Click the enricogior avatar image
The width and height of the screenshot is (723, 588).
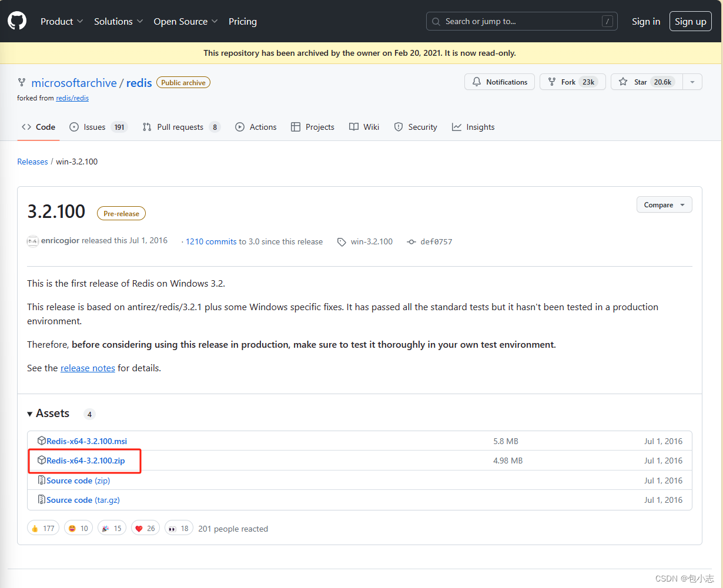33,241
